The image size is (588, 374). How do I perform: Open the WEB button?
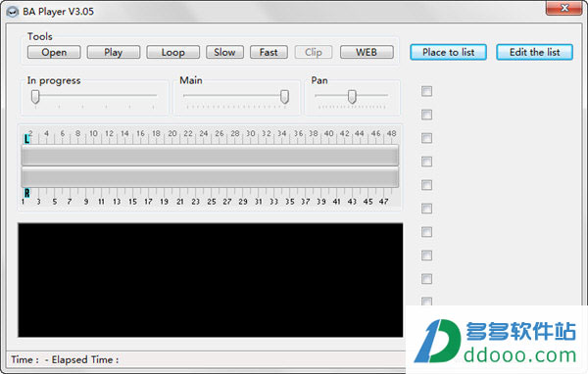tap(367, 52)
